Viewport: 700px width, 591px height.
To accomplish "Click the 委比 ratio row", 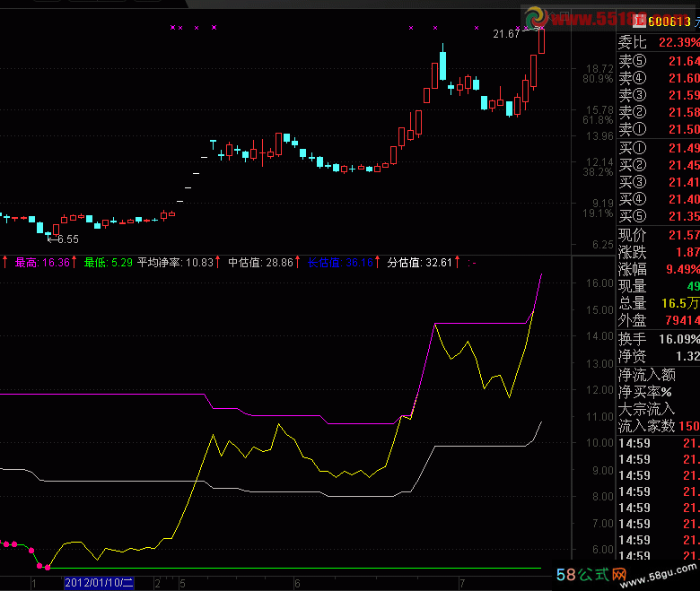I will 658,43.
